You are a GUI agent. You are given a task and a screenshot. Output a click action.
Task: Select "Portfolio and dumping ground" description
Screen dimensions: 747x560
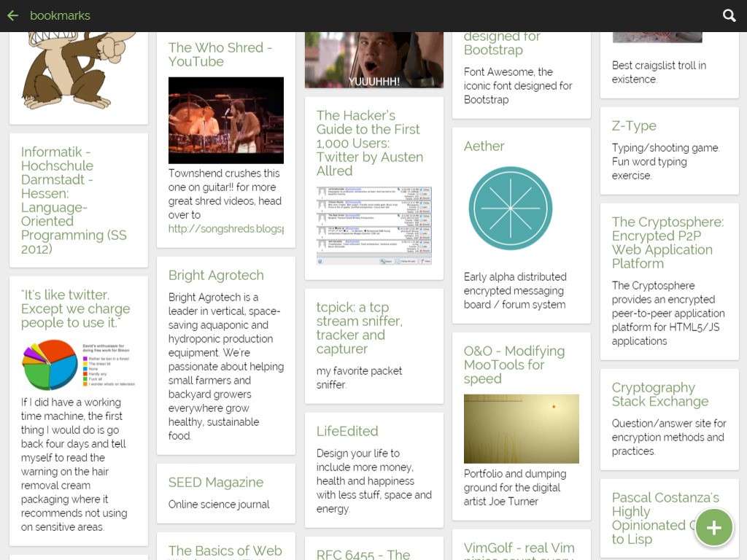[x=515, y=488]
